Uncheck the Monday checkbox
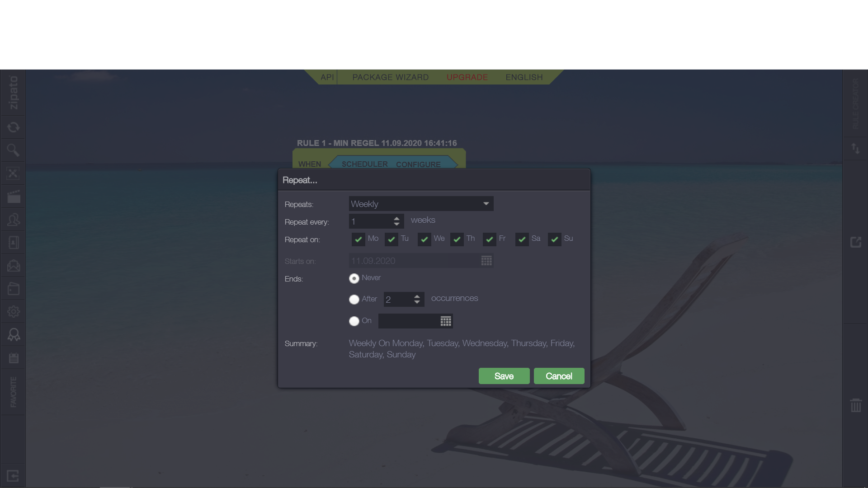 (x=359, y=239)
